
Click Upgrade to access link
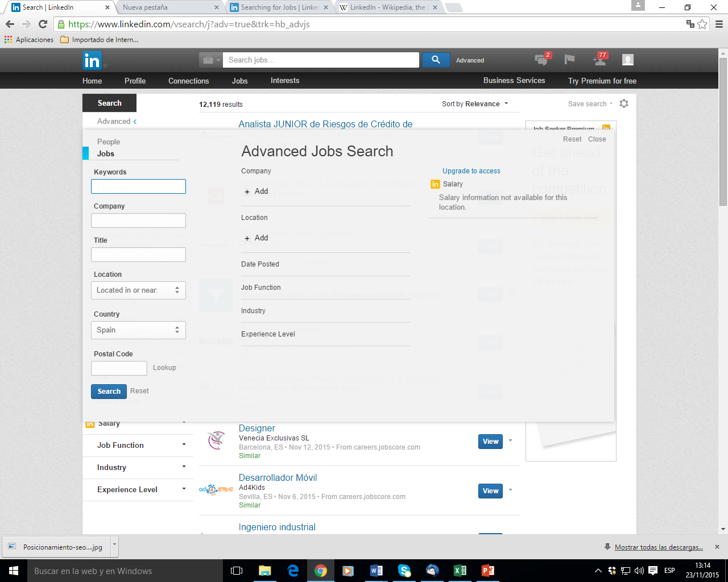471,171
